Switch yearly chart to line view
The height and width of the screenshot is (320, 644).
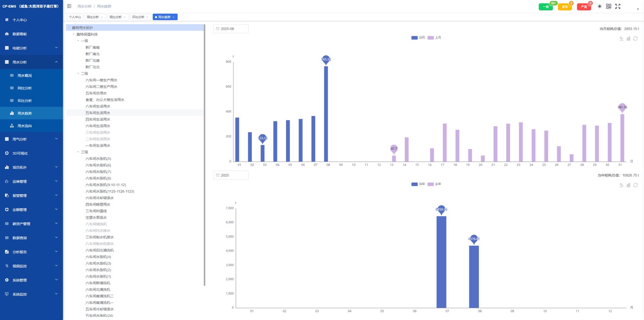coord(621,185)
